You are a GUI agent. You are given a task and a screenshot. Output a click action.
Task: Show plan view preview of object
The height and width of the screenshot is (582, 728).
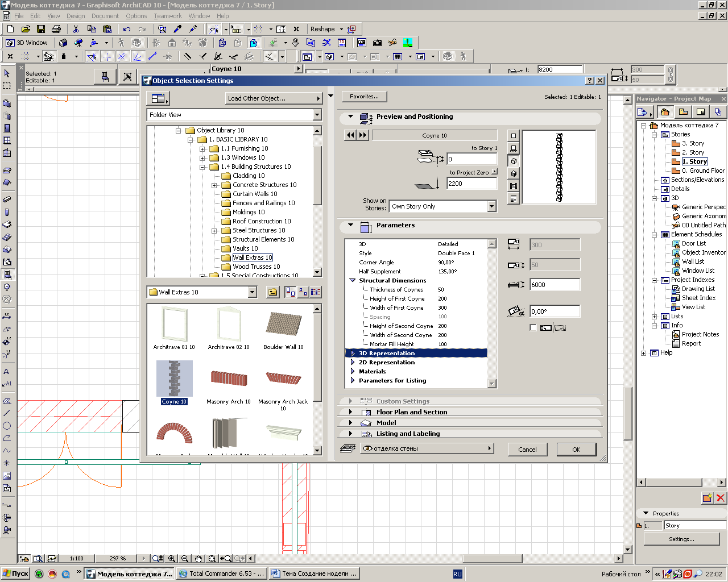[x=514, y=136]
